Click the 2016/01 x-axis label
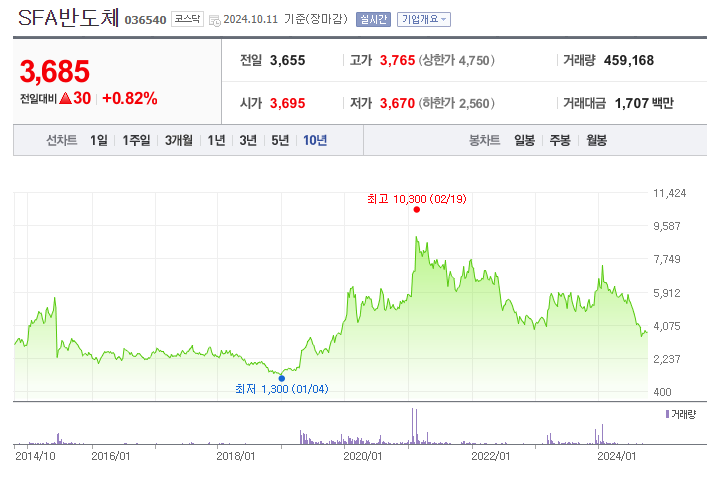 [111, 456]
